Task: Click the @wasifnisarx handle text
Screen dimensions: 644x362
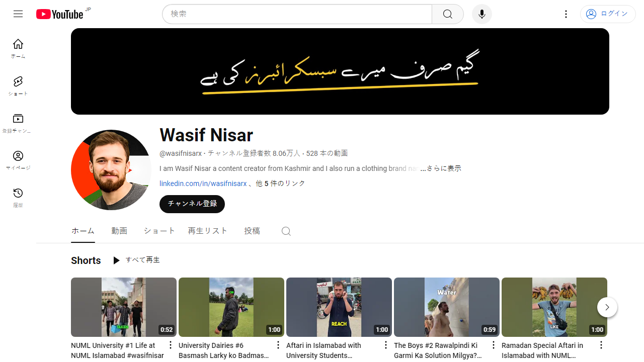Action: coord(181,153)
